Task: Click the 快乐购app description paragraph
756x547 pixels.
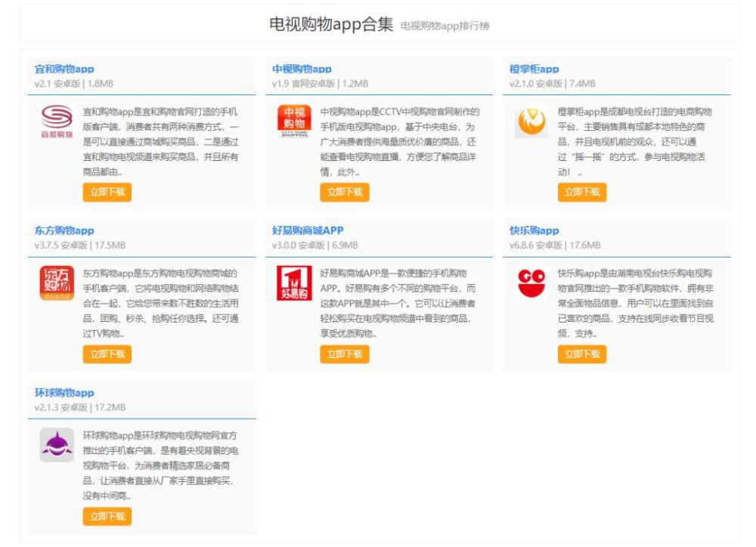Action: coord(636,303)
